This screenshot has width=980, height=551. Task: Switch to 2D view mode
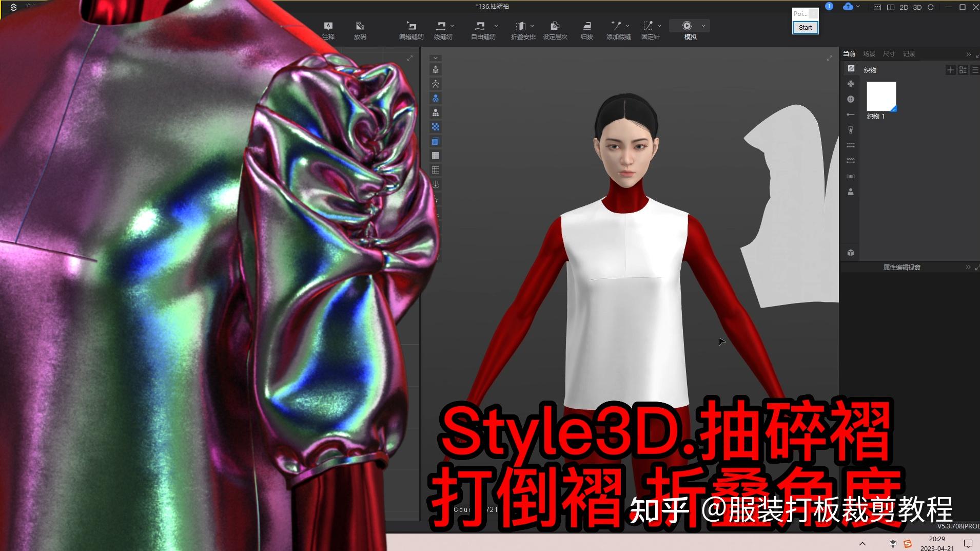pos(904,7)
